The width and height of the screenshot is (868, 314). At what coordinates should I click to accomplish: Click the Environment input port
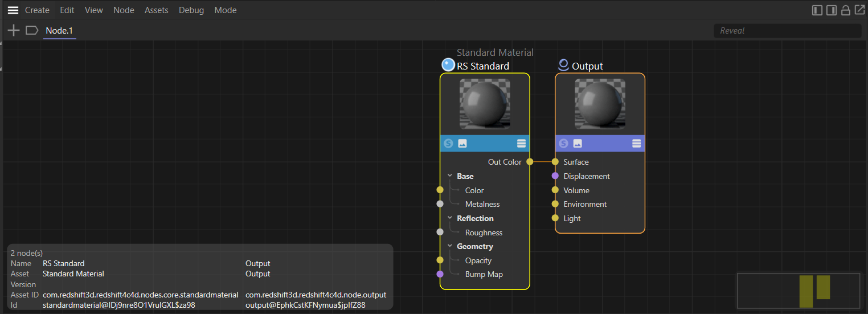pyautogui.click(x=555, y=204)
